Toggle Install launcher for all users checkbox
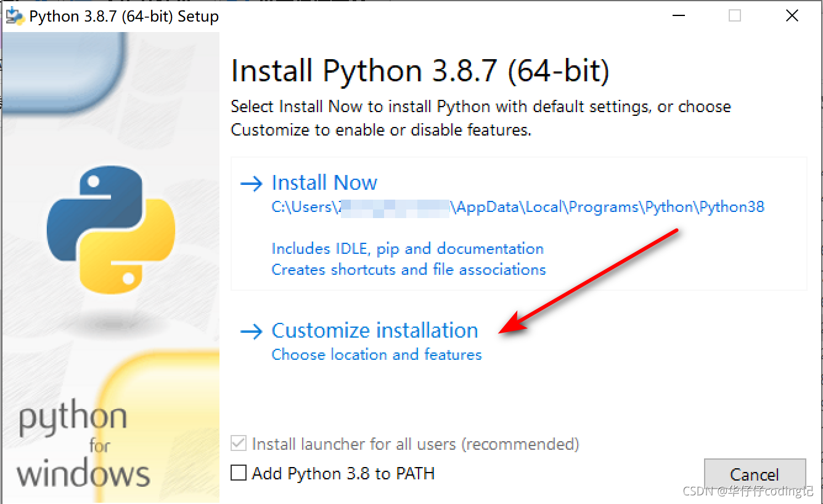Screen dimensions: 823x504 [x=238, y=444]
